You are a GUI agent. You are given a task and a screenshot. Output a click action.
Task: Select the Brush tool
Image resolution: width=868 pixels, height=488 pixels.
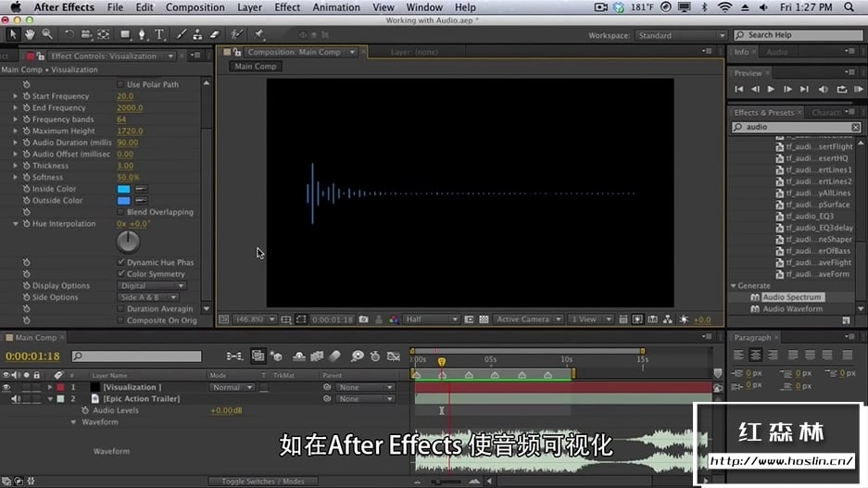point(182,35)
